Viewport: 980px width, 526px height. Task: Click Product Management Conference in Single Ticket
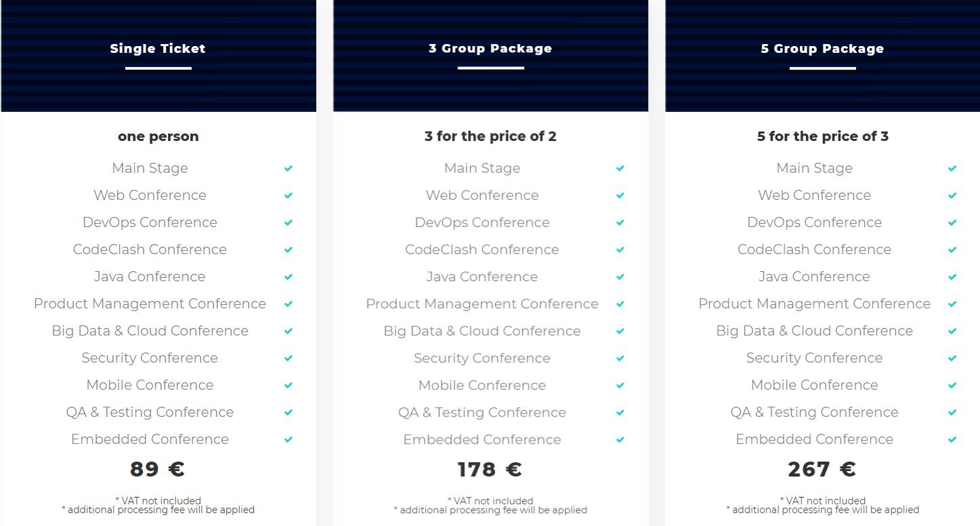[x=150, y=304]
